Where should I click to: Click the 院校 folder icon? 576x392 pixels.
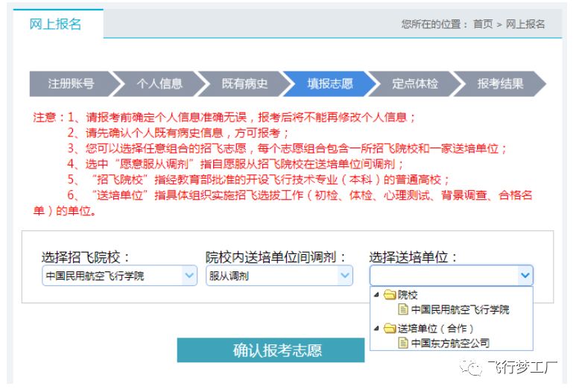(390, 294)
